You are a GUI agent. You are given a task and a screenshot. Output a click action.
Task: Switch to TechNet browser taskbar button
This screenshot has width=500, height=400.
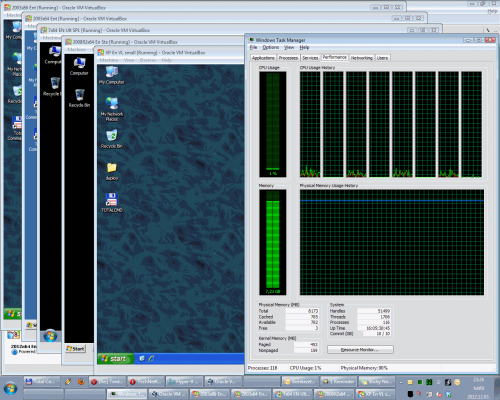click(146, 382)
